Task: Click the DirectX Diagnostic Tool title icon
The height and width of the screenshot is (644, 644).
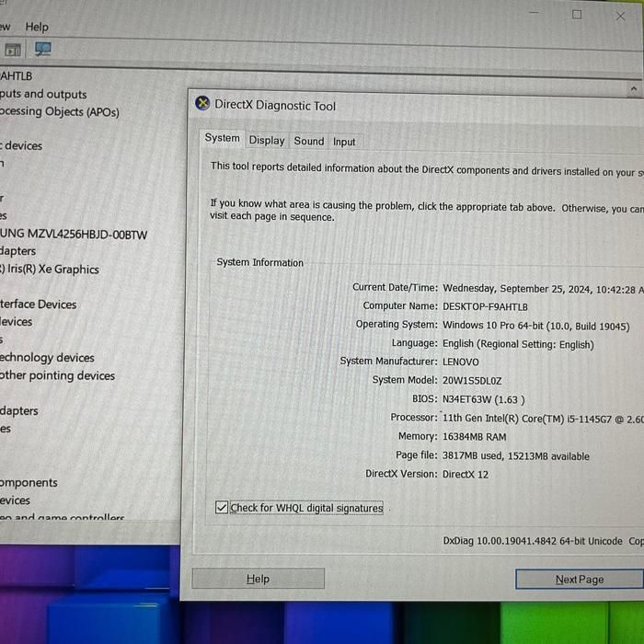Action: pos(202,104)
